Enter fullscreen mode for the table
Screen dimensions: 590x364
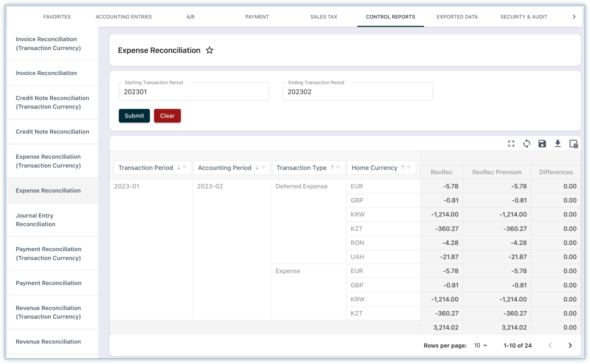click(511, 144)
